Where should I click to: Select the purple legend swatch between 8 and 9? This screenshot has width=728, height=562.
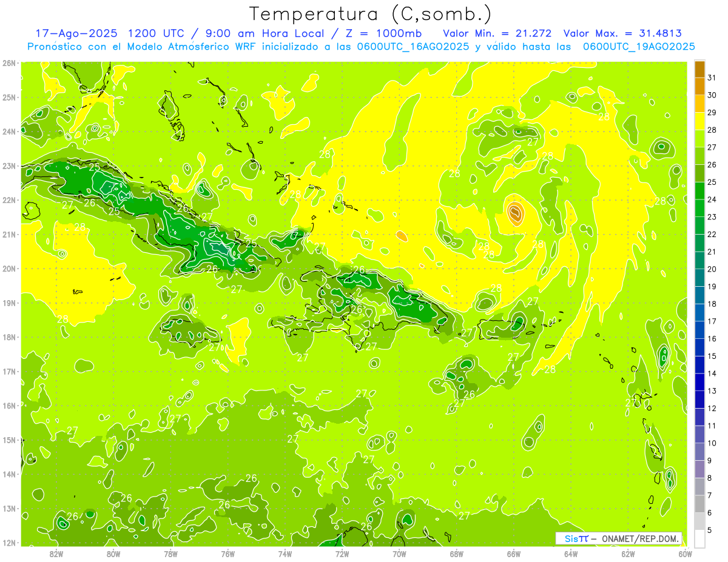pos(699,469)
